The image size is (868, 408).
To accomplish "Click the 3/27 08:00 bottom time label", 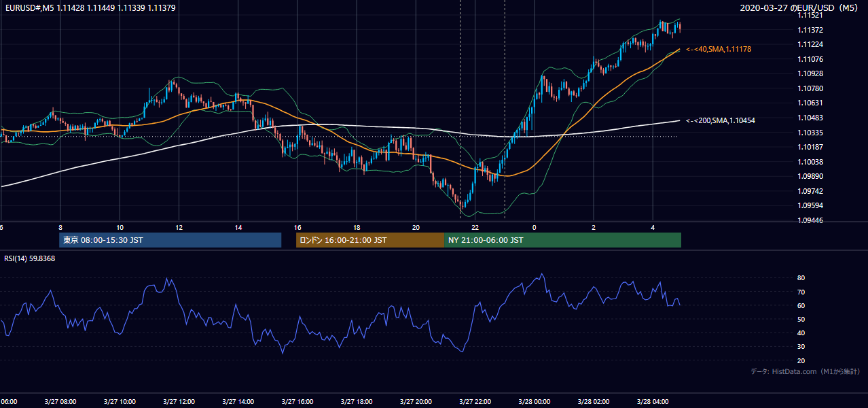I will [60, 401].
